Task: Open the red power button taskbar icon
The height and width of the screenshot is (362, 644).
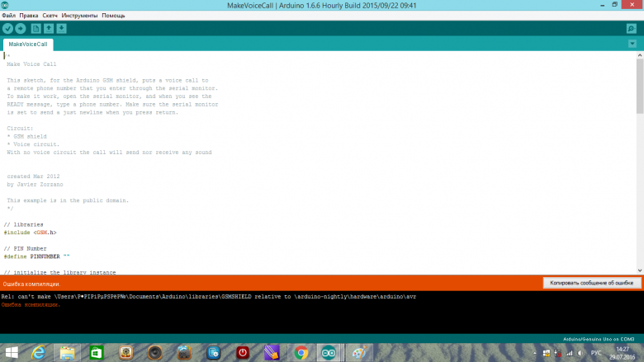Action: click(243, 353)
